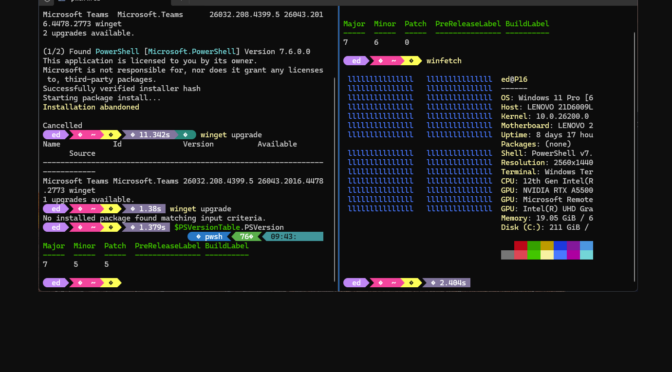Click the '1.38s' duration prompt segment
This screenshot has height=372, width=672.
tap(144, 209)
